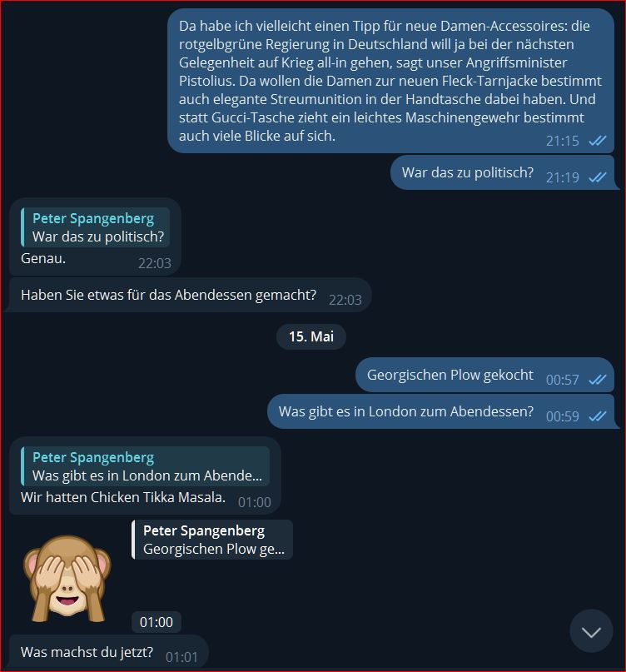Screen dimensions: 626x672
Task: Select message "Haben Sie etwas für das Abendessen gemacht?"
Action: [188, 296]
